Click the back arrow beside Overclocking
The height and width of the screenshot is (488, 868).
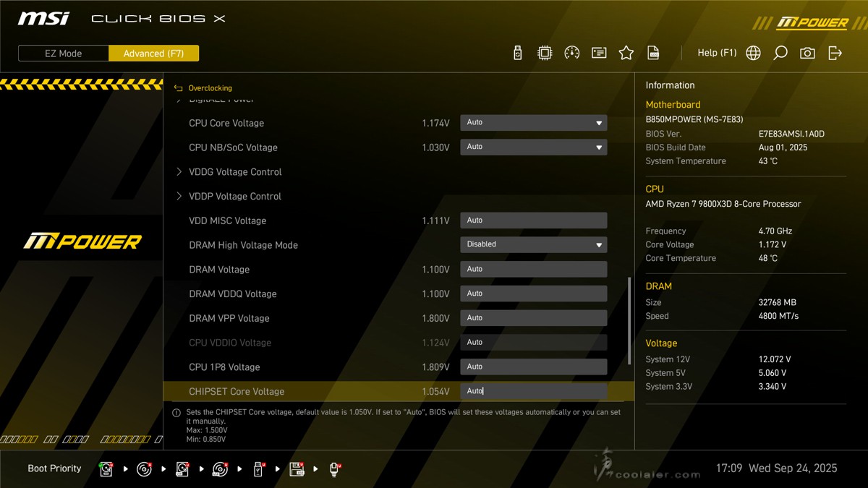[x=179, y=88]
